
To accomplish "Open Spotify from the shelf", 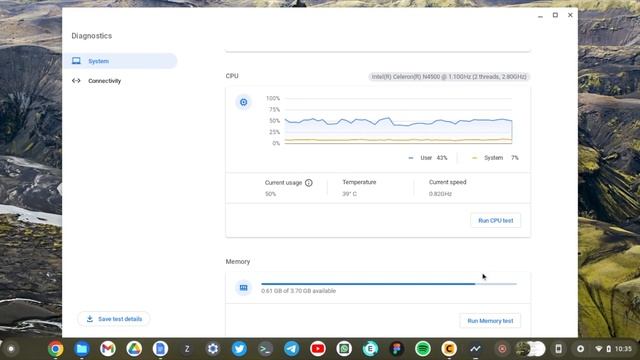I will (423, 349).
